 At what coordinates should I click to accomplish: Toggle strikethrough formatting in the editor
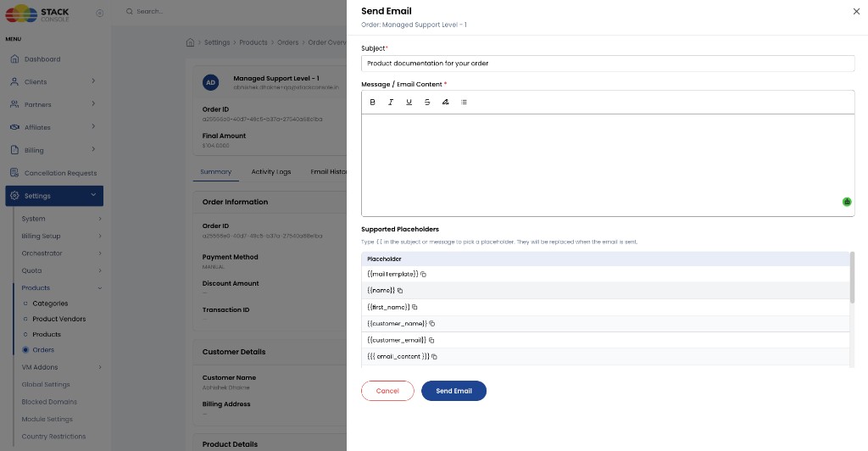pyautogui.click(x=427, y=102)
